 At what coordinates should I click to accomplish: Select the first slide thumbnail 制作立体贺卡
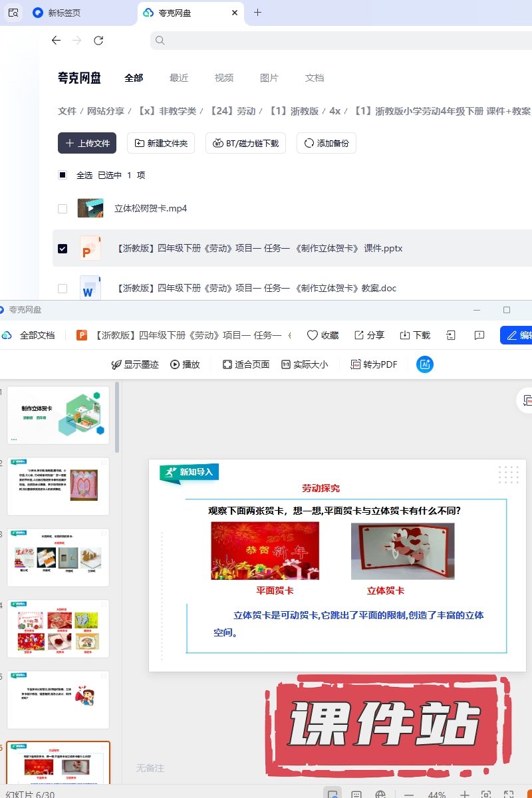58,415
